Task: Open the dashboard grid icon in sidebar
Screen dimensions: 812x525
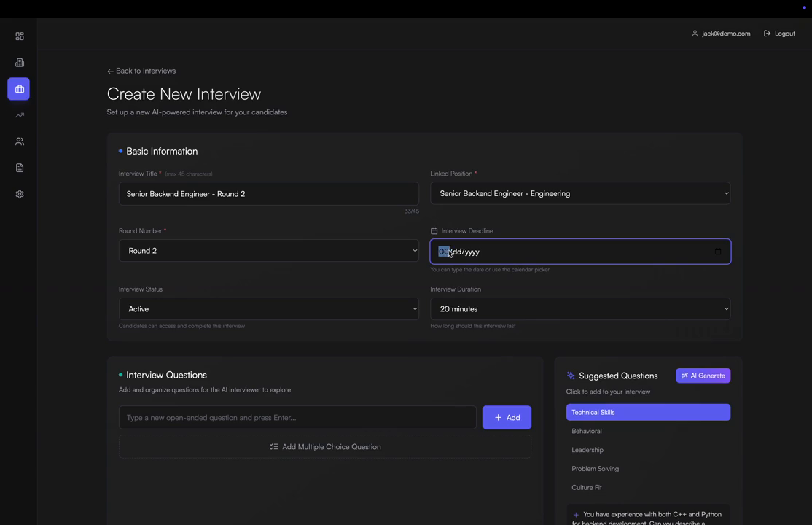Action: 20,36
